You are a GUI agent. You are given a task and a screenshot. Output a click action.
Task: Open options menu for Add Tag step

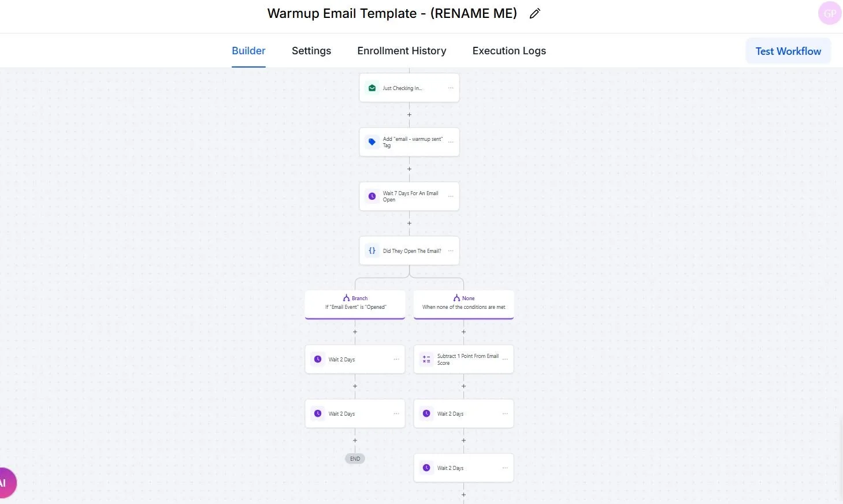coord(451,142)
